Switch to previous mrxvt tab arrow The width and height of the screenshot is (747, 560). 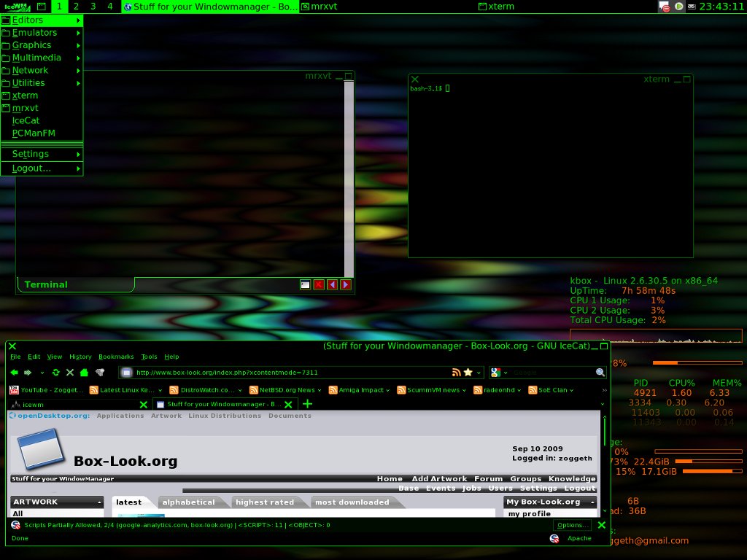[332, 285]
